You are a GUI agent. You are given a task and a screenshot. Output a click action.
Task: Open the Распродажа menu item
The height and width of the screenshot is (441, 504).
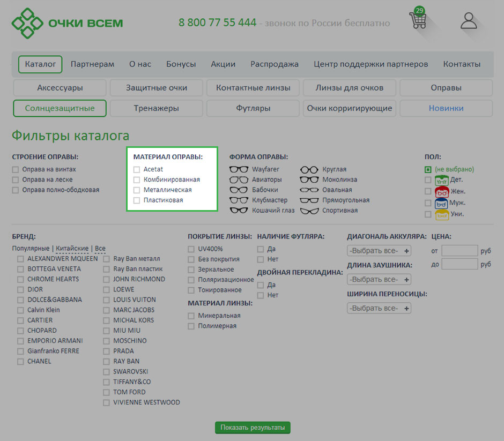click(x=275, y=64)
